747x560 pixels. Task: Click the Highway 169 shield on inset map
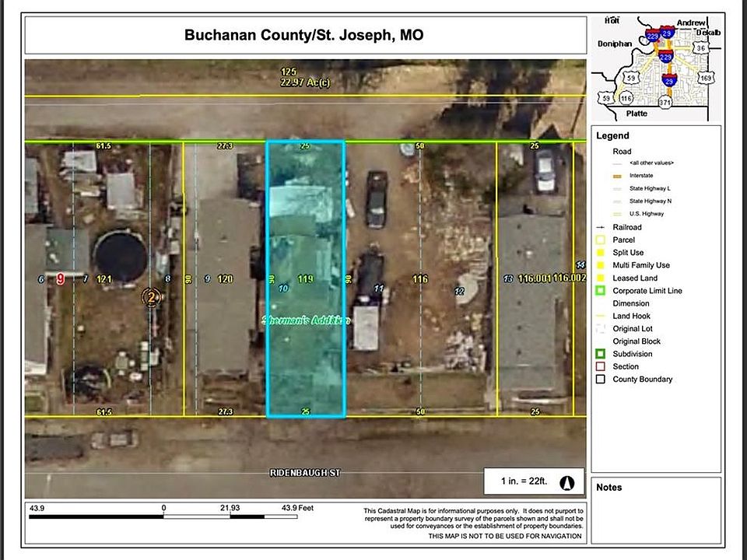pos(706,78)
